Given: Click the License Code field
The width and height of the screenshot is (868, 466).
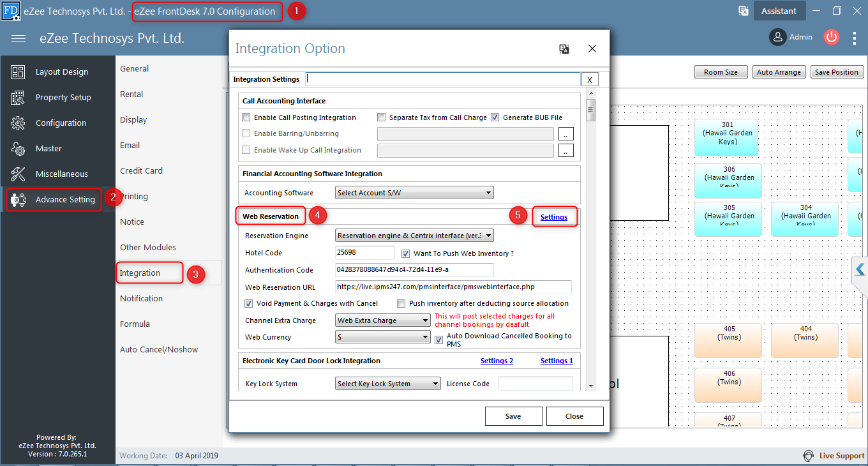Looking at the screenshot, I should 535,384.
